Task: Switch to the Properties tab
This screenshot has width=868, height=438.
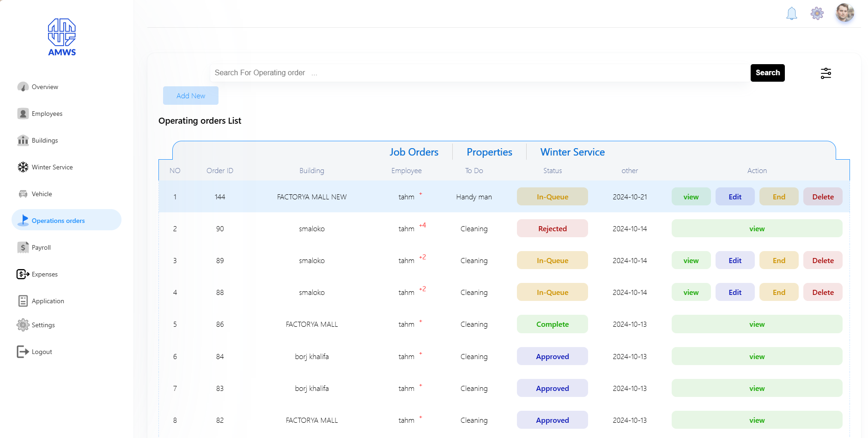Action: pyautogui.click(x=489, y=152)
